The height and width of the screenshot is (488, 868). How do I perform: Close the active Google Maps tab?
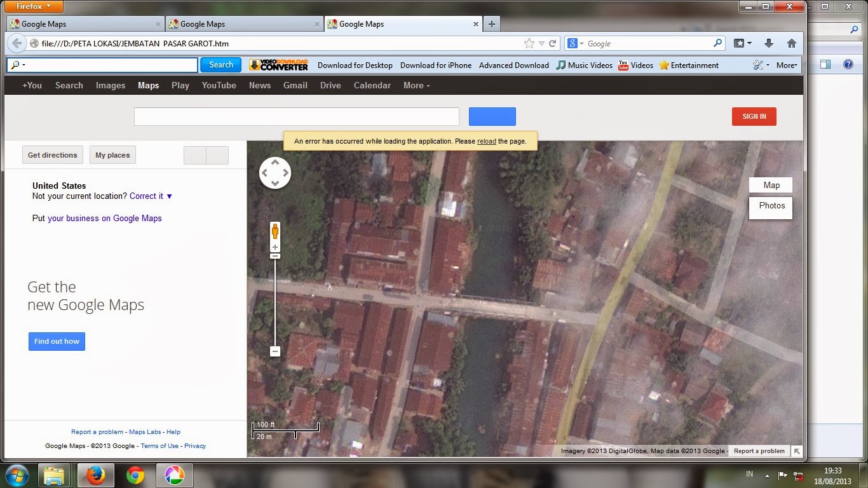click(x=475, y=24)
